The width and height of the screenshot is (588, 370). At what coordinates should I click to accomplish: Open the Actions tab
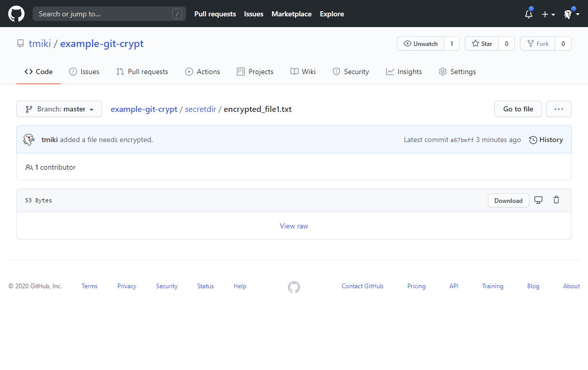coord(202,72)
